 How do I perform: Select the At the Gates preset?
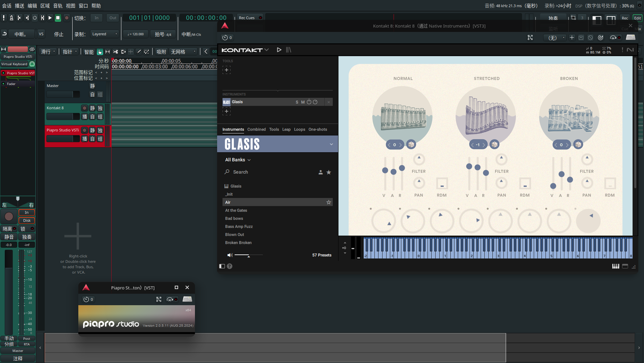coord(277,211)
